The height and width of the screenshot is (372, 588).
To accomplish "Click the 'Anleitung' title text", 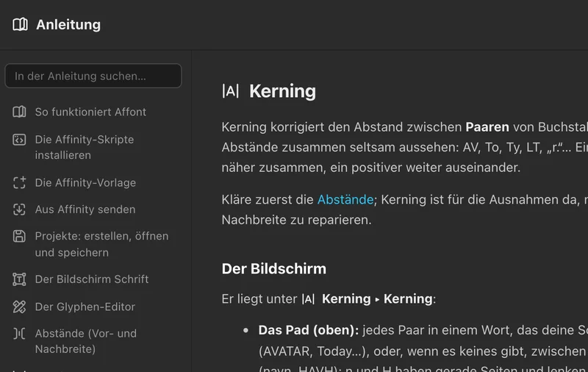I will (68, 25).
